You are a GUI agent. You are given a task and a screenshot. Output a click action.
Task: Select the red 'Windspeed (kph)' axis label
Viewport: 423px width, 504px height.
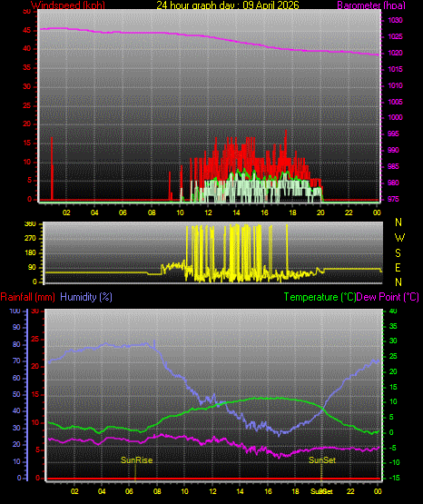(68, 5)
